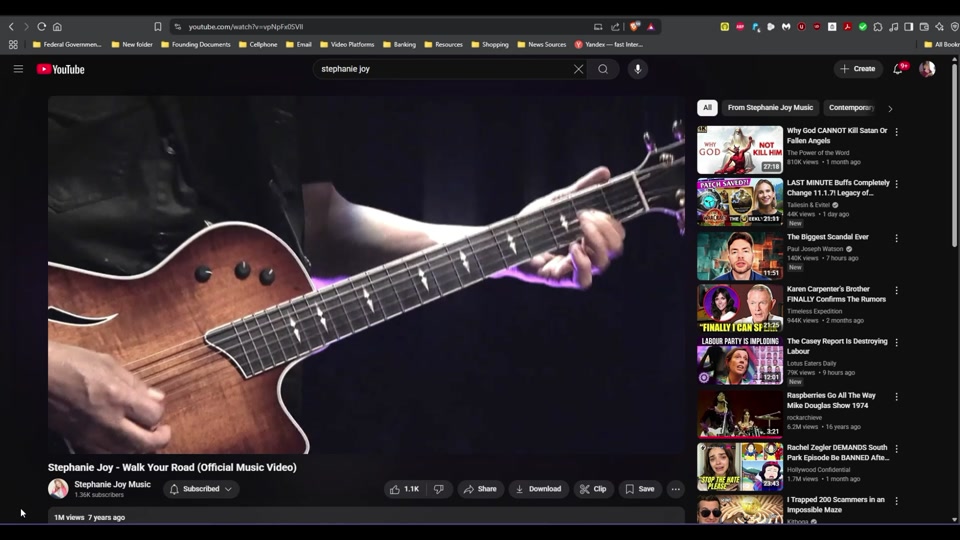Dislike the video with thumbs down
This screenshot has width=960, height=540.
[x=438, y=489]
